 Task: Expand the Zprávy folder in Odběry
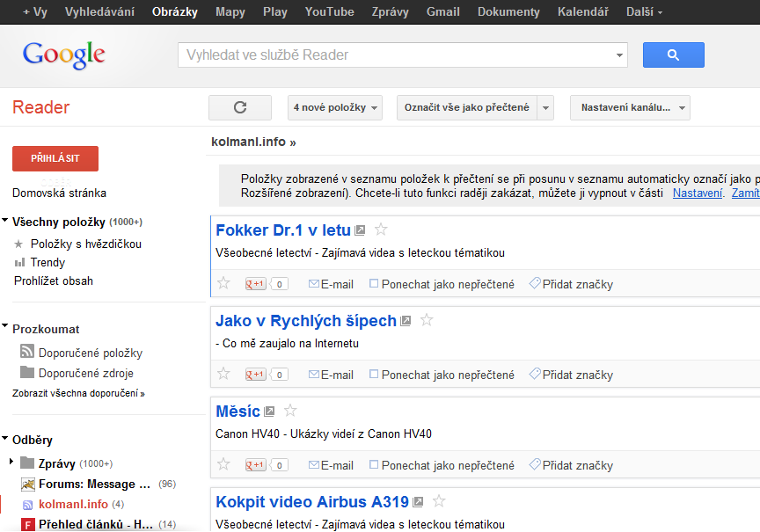pos(11,463)
